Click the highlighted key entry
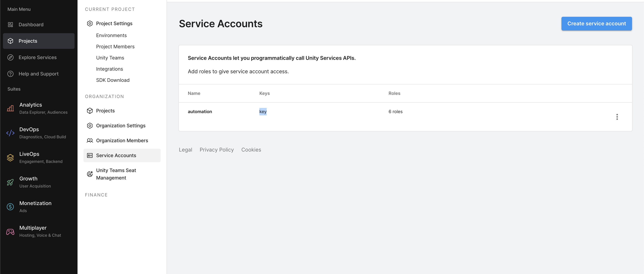644x274 pixels. click(x=263, y=112)
